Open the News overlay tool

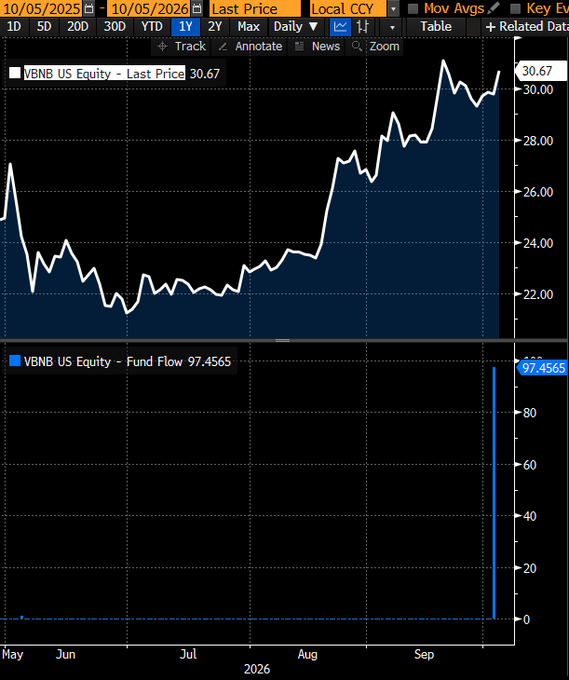[x=317, y=46]
